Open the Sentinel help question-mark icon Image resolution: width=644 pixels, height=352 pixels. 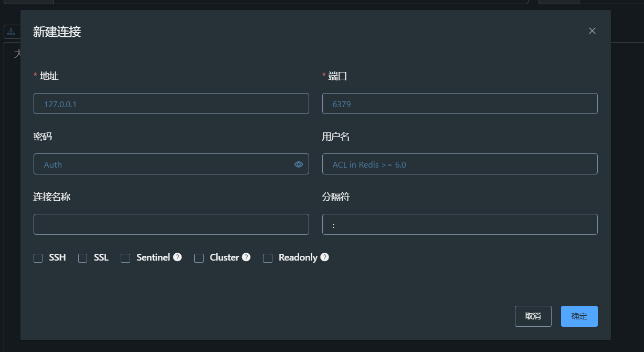[177, 257]
